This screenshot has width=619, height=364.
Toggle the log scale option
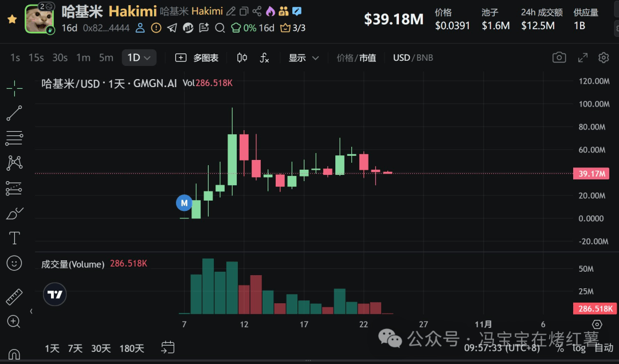(579, 348)
